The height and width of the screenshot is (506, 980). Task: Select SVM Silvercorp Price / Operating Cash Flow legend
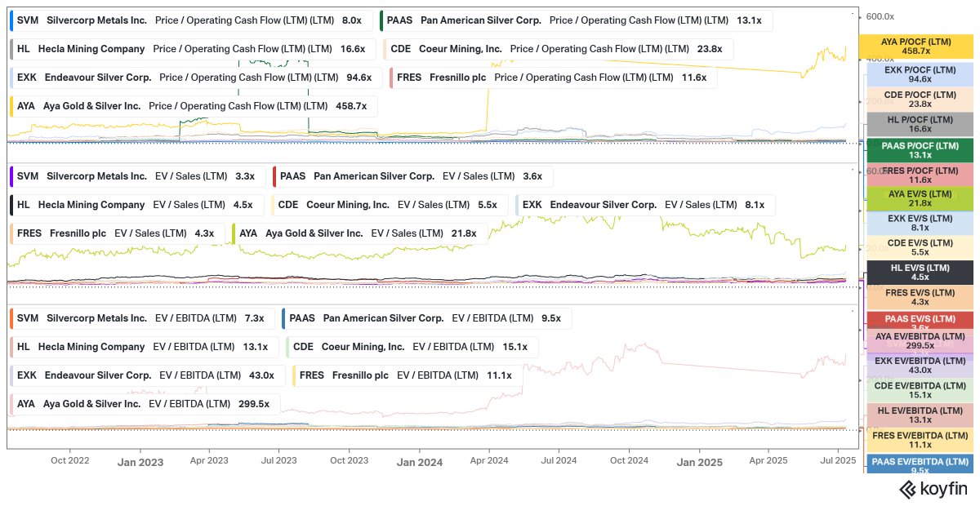point(189,20)
